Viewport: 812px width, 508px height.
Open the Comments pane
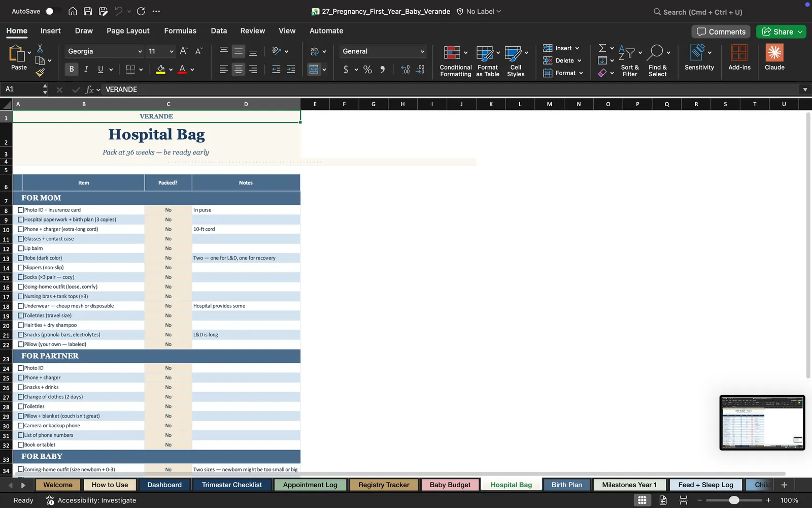point(721,31)
